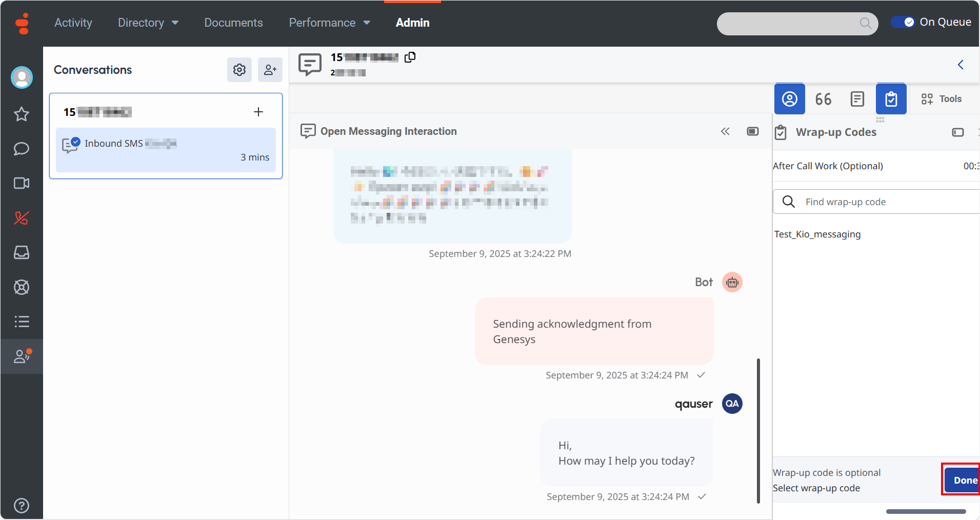Click the chat vertical scrollbar

pos(758,431)
